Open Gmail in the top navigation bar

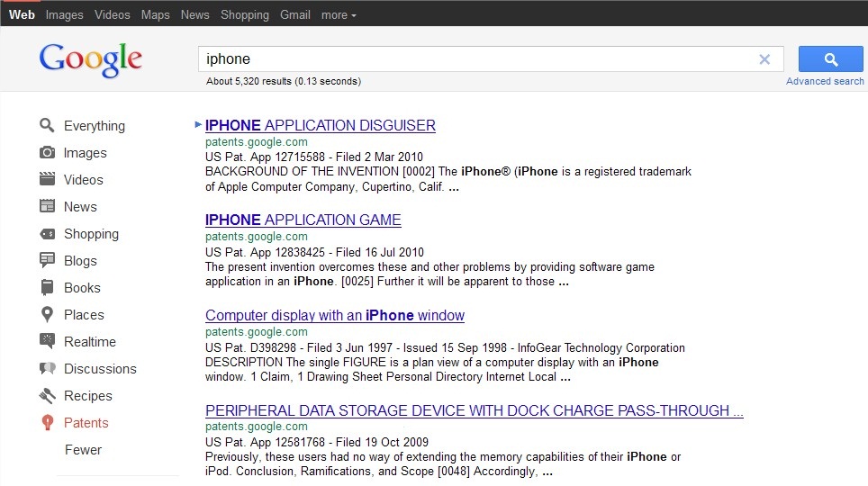coord(294,15)
